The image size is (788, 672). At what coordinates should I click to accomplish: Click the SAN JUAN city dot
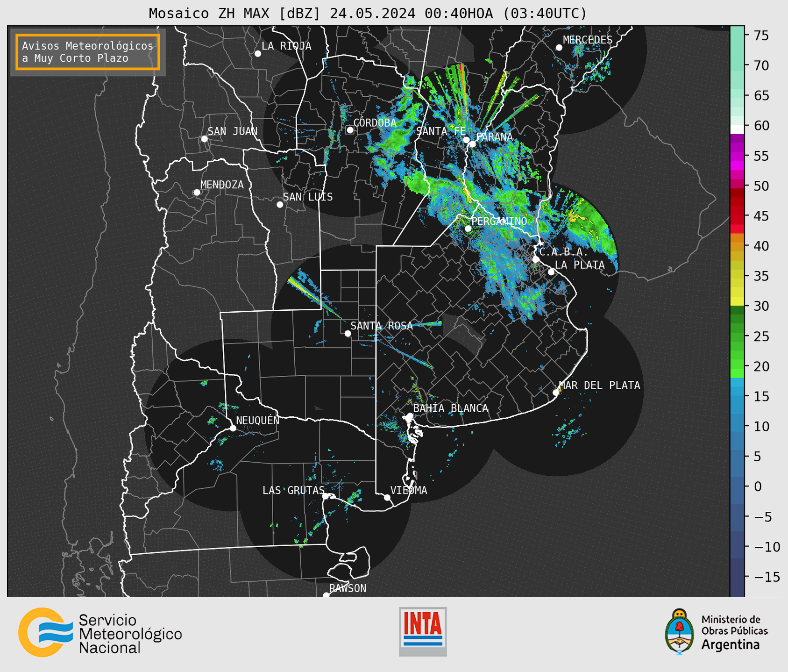pos(204,139)
